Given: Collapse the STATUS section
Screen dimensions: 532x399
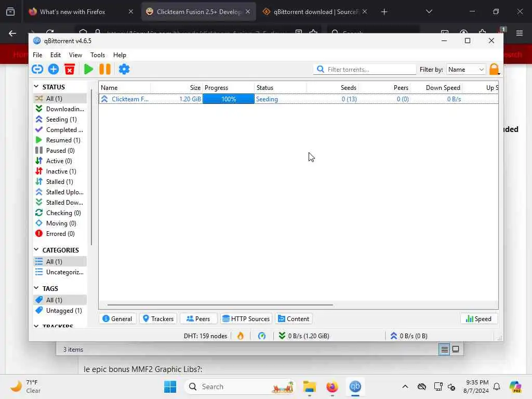Looking at the screenshot, I should (x=36, y=87).
